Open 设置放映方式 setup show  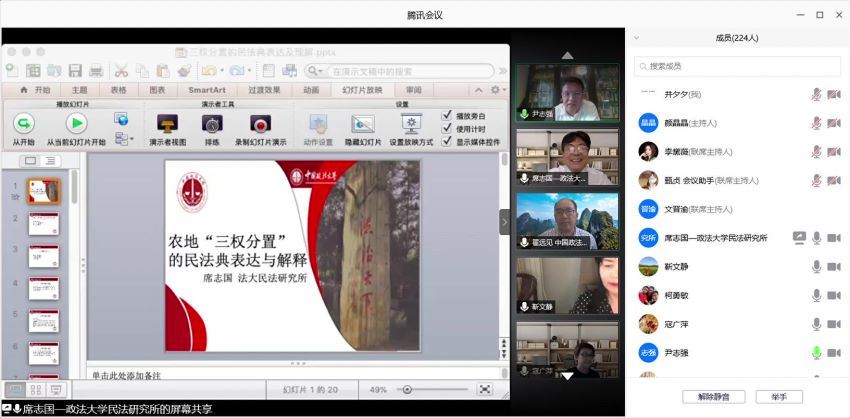coord(411,124)
